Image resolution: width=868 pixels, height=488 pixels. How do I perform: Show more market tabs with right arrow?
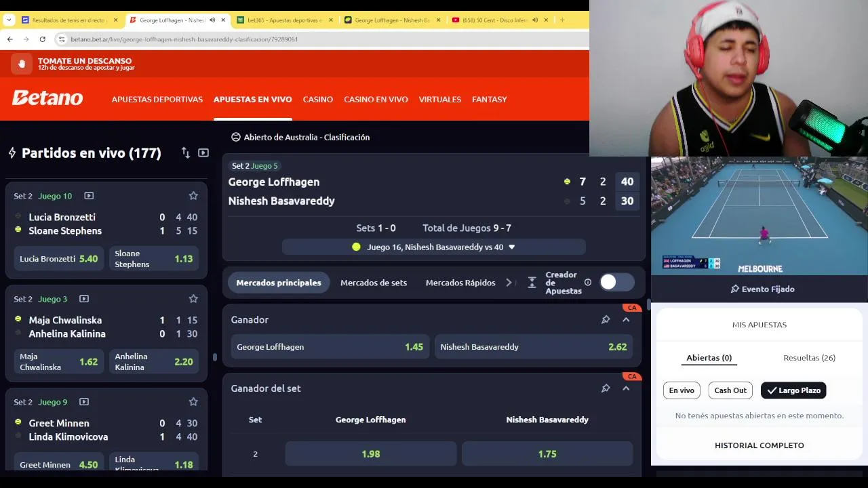[x=509, y=283]
